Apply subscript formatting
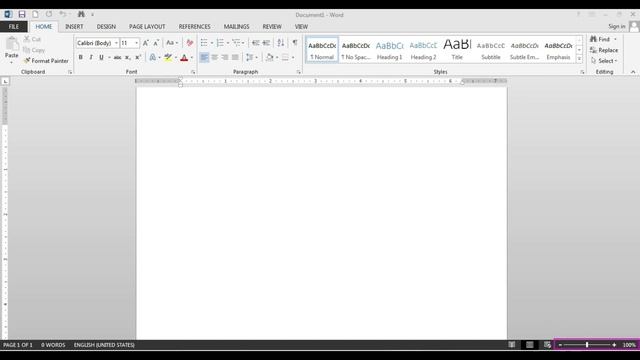Screen dimensions: 640x360 [x=128, y=58]
